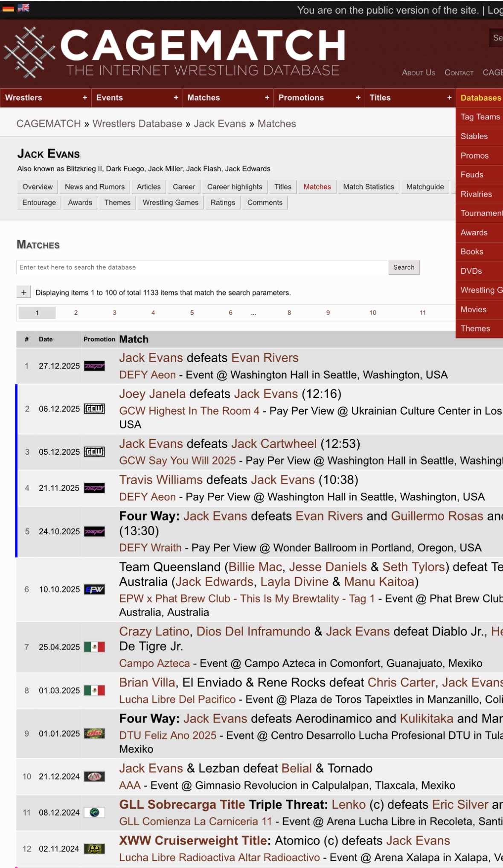Click AAA promotion logo in row 10
The height and width of the screenshot is (868, 503).
[x=94, y=777]
